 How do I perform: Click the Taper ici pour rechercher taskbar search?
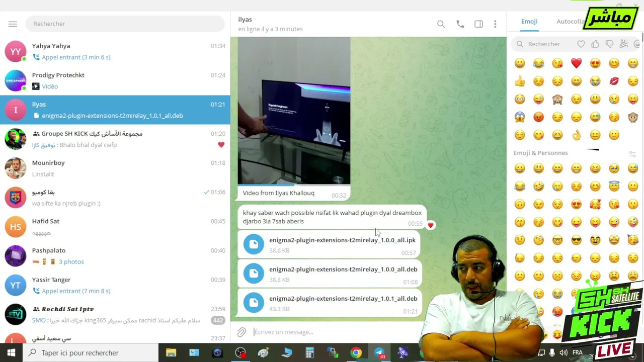(x=91, y=353)
